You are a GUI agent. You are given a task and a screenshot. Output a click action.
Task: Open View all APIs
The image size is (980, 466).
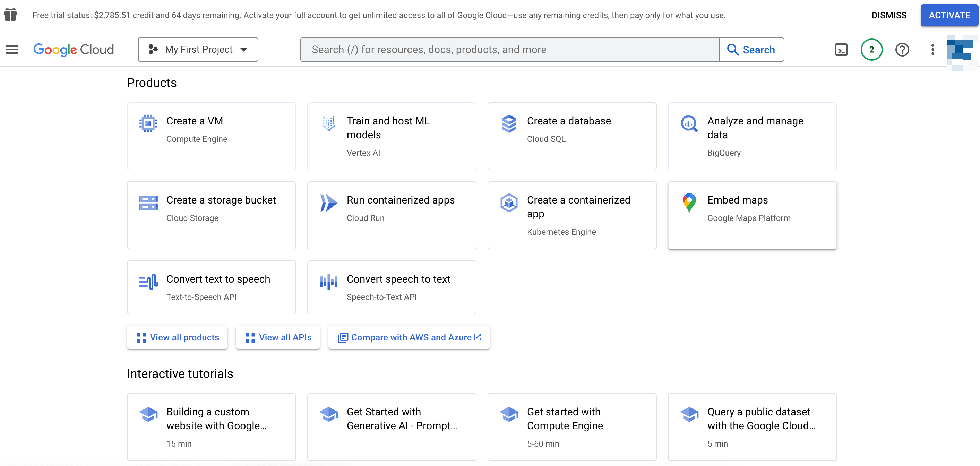point(278,337)
